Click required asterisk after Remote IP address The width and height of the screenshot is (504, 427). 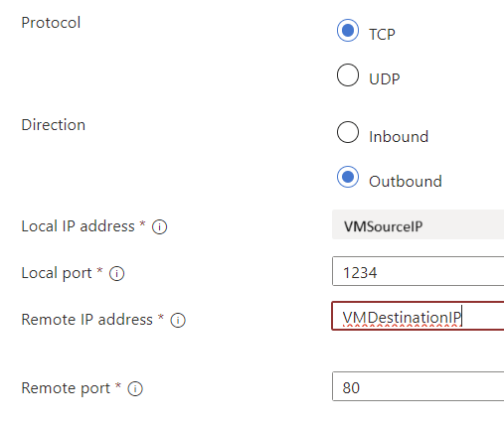tap(161, 317)
